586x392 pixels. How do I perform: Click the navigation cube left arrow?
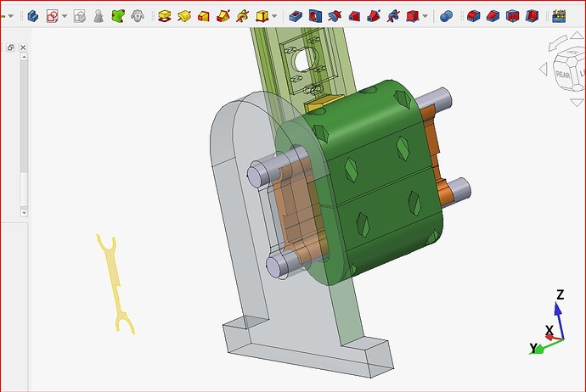tap(544, 69)
